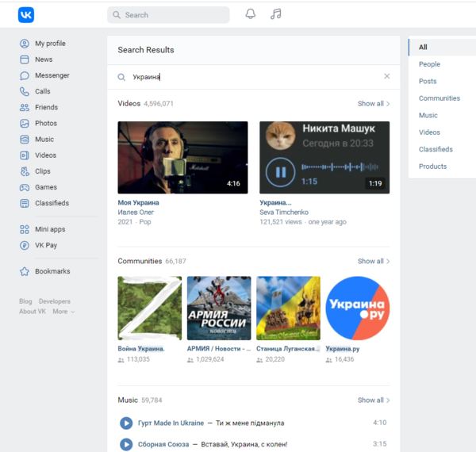Show all Videos results

[x=374, y=104]
